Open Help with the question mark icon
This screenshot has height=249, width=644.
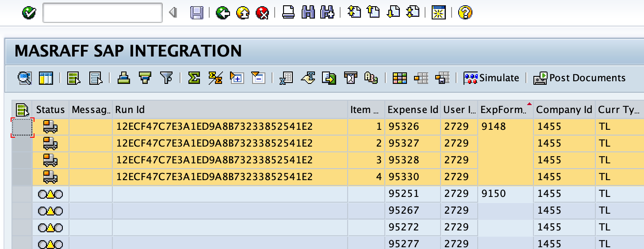coord(465,12)
